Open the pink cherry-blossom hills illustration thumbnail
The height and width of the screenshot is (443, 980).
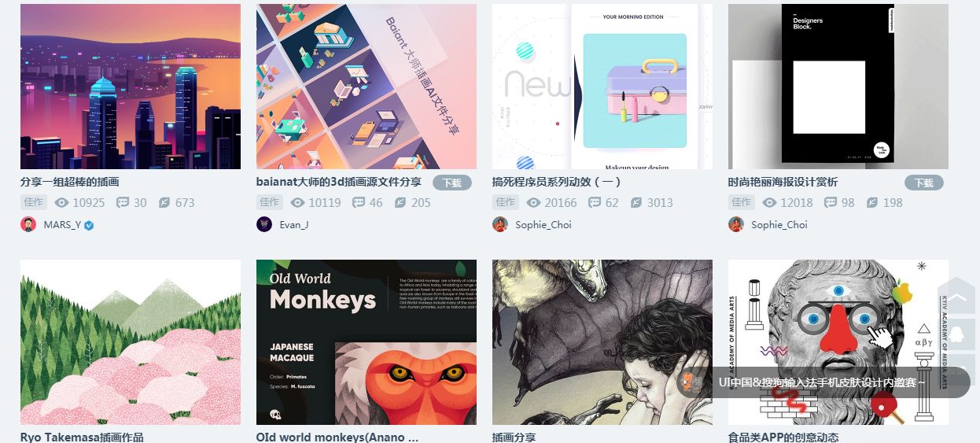coord(131,342)
